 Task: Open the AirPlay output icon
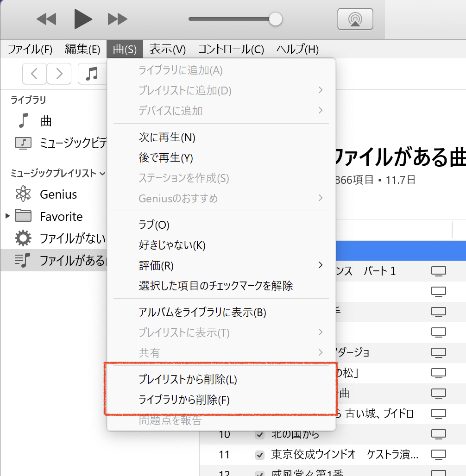coord(355,19)
